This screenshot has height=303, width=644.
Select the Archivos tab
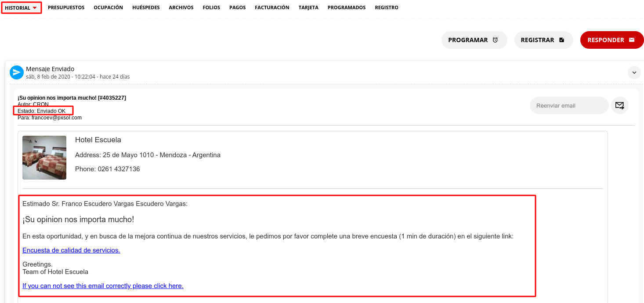click(181, 8)
